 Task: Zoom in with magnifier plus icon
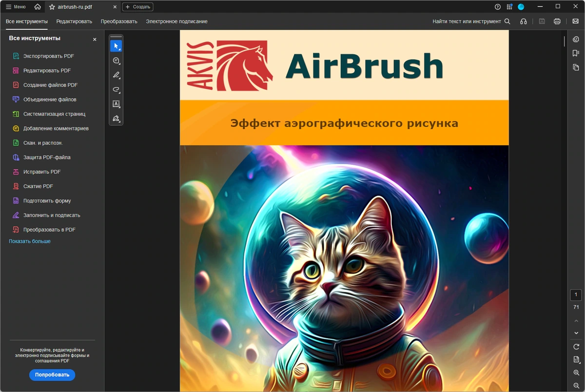(576, 373)
